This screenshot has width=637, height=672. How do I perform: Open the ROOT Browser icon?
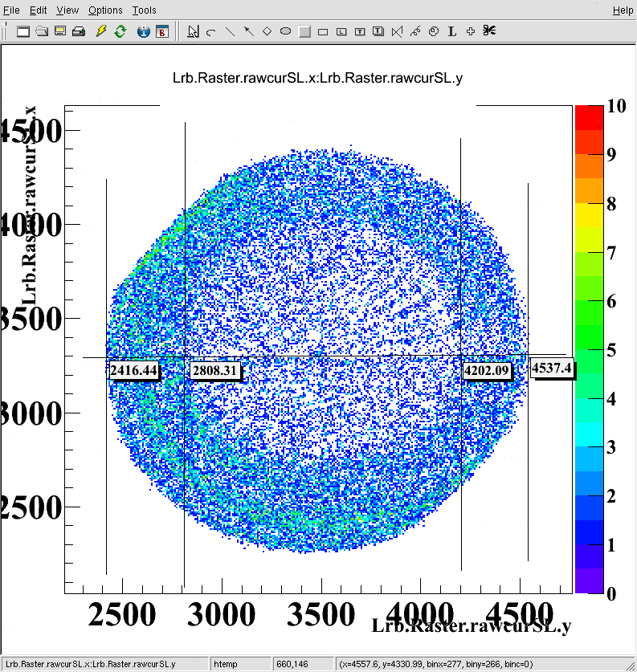pyautogui.click(x=162, y=31)
